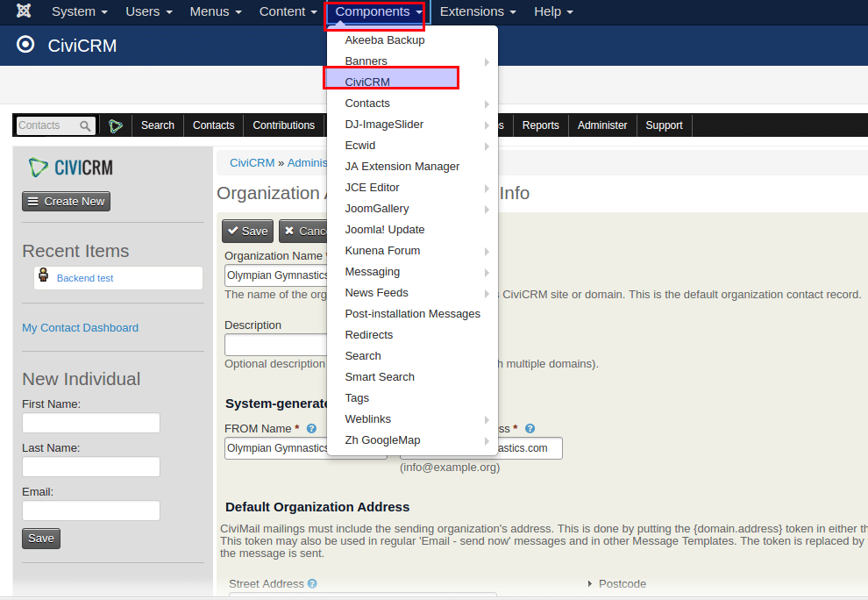
Task: Open the Users menu
Action: 148,11
